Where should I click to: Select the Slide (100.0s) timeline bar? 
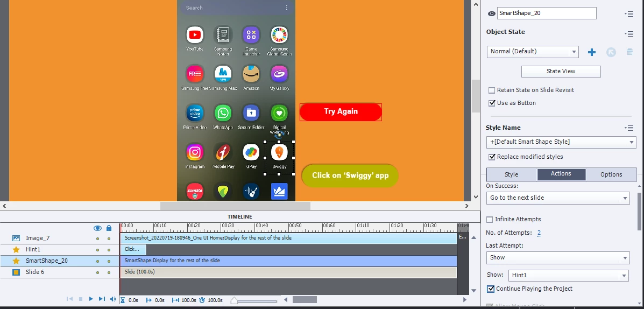pyautogui.click(x=288, y=272)
